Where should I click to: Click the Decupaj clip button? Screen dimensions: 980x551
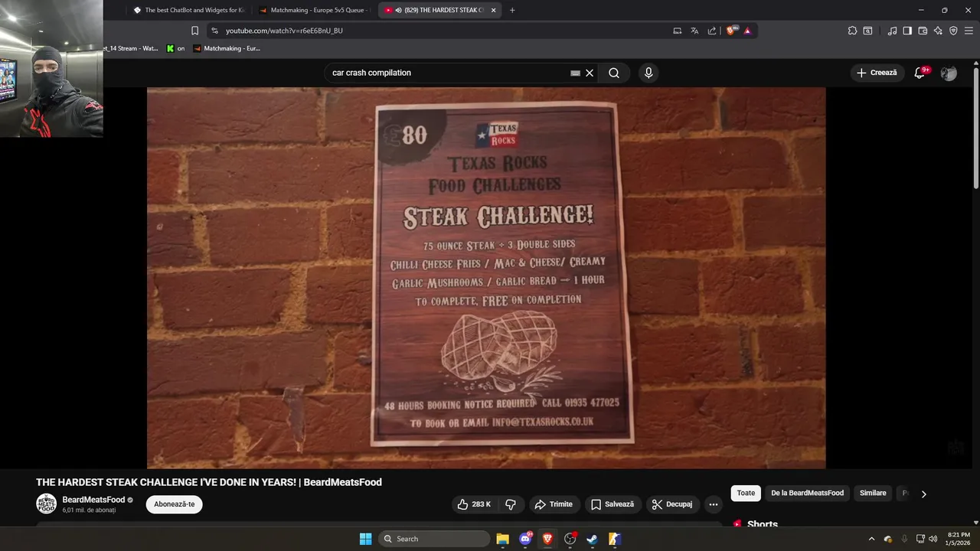pyautogui.click(x=672, y=504)
